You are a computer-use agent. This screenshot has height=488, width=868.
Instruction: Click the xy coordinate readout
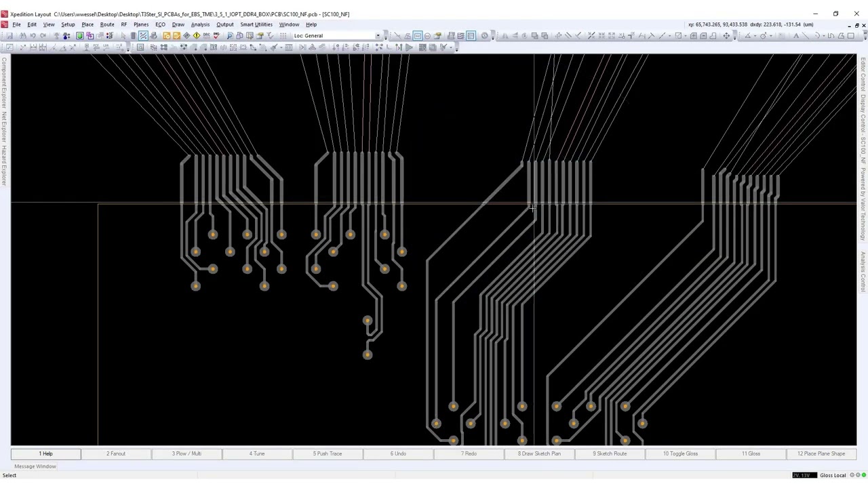(x=751, y=24)
